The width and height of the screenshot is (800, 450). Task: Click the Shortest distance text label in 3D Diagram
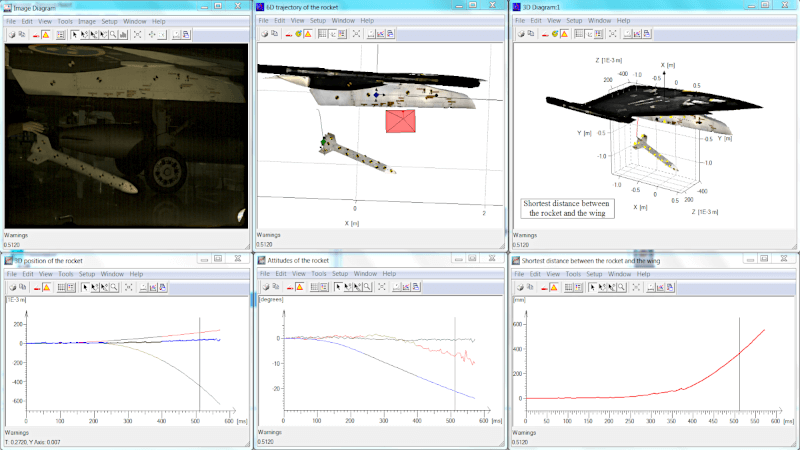(x=568, y=208)
